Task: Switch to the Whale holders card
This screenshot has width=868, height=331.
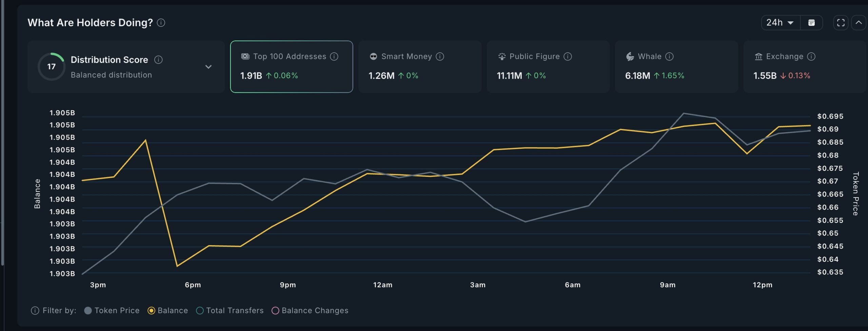Action: [676, 67]
